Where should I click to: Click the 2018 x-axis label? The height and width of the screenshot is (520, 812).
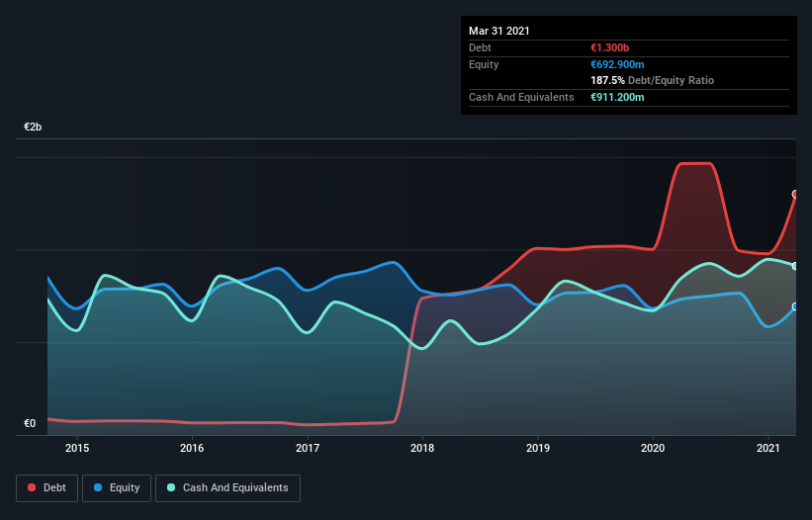pos(422,448)
